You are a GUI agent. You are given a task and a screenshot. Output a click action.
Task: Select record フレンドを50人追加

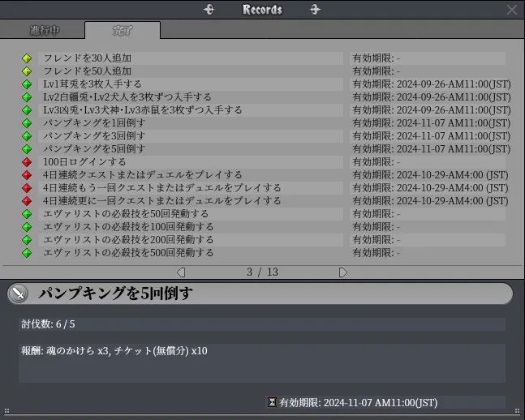[191, 71]
